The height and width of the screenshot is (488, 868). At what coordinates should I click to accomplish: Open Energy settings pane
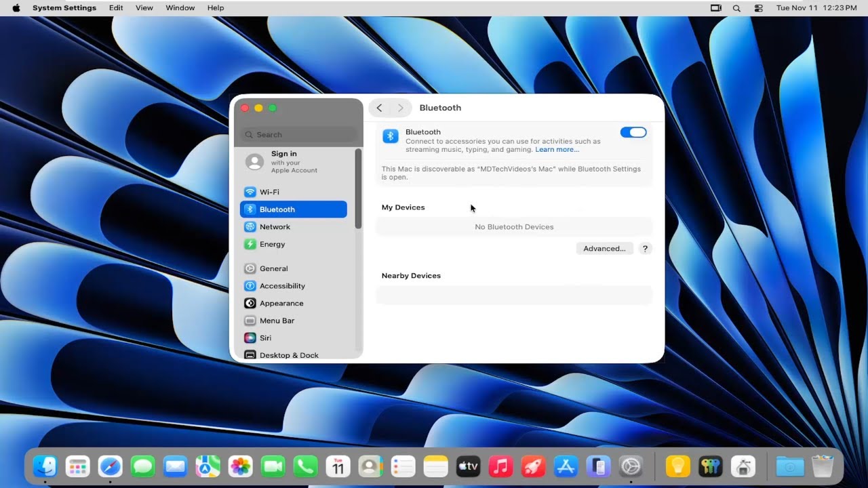[293, 244]
